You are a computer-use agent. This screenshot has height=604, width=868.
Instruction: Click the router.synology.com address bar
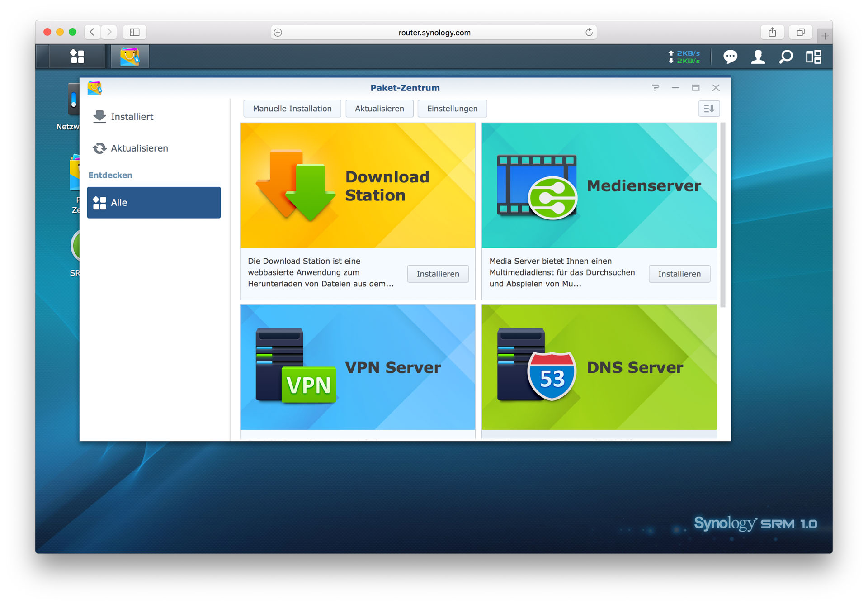tap(434, 32)
